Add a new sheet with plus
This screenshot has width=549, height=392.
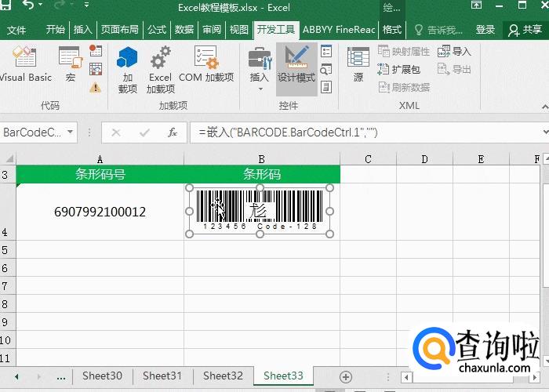point(346,377)
